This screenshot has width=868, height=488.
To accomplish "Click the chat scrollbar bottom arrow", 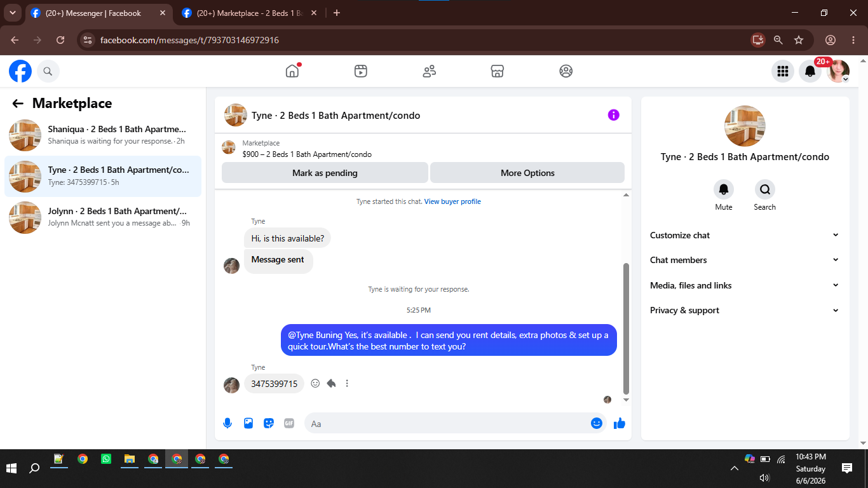I will coord(626,400).
